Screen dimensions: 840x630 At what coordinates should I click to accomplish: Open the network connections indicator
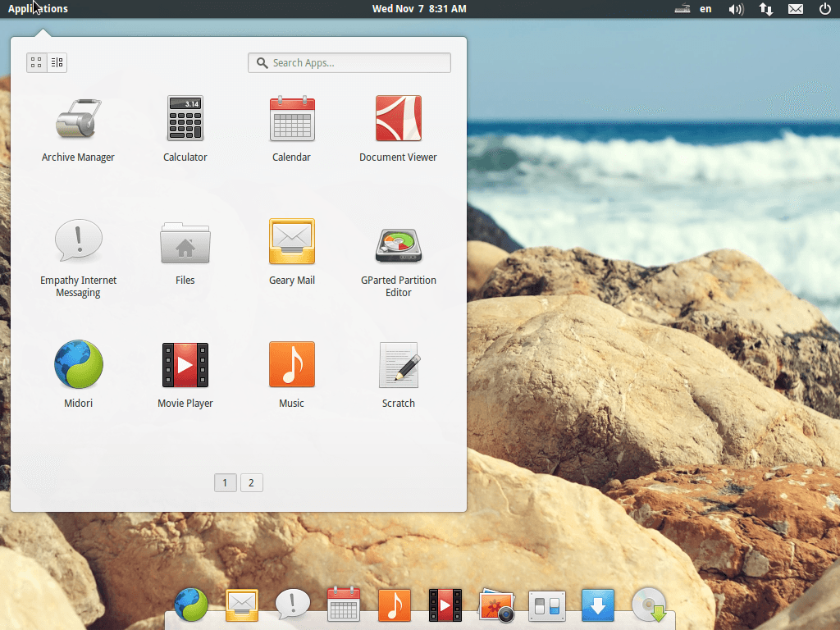point(766,9)
